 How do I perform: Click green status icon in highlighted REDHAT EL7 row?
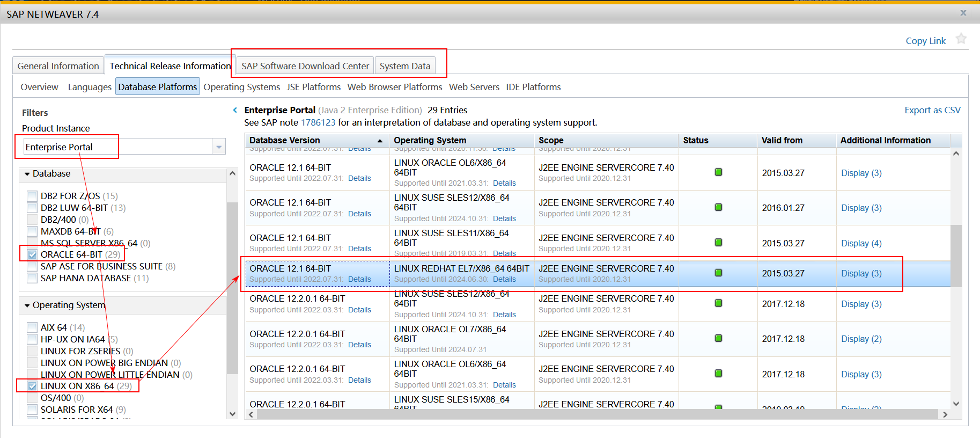[x=718, y=273]
